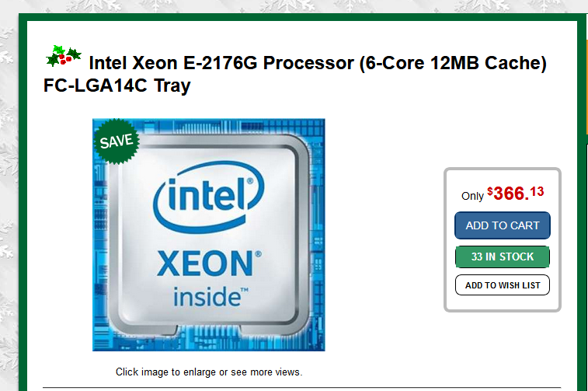The height and width of the screenshot is (391, 588).
Task: Click the '(6-Core 12MB Cache)' text in title
Action: pos(453,63)
